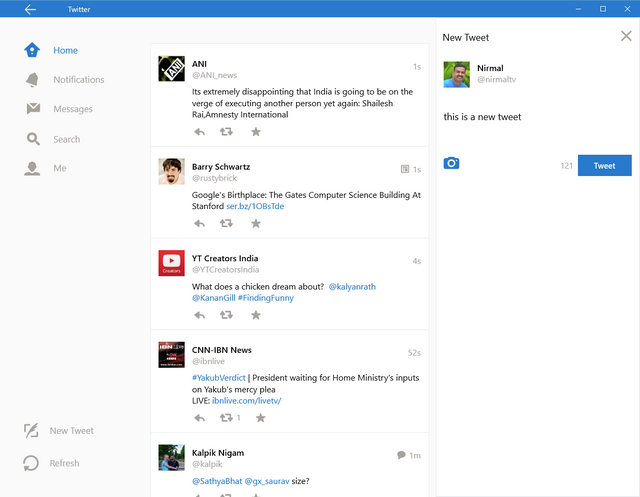Click the @YTCreatorsIndia handle
Screen dimensions: 640x497
226,270
